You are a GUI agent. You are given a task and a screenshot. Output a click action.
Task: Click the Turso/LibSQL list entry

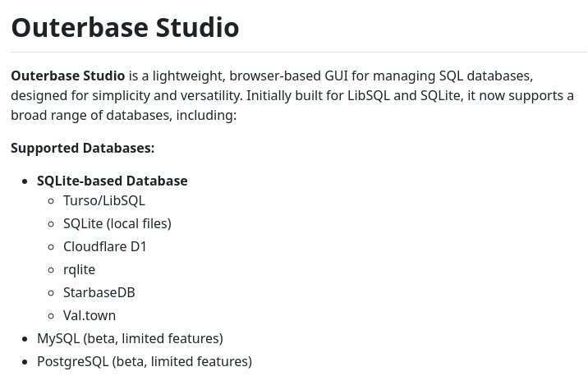pos(103,200)
